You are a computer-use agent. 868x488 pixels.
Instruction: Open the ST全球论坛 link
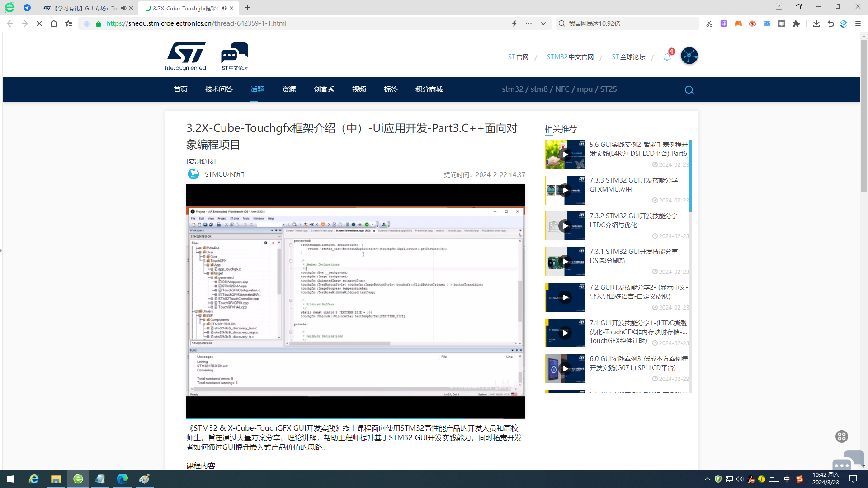pos(628,57)
